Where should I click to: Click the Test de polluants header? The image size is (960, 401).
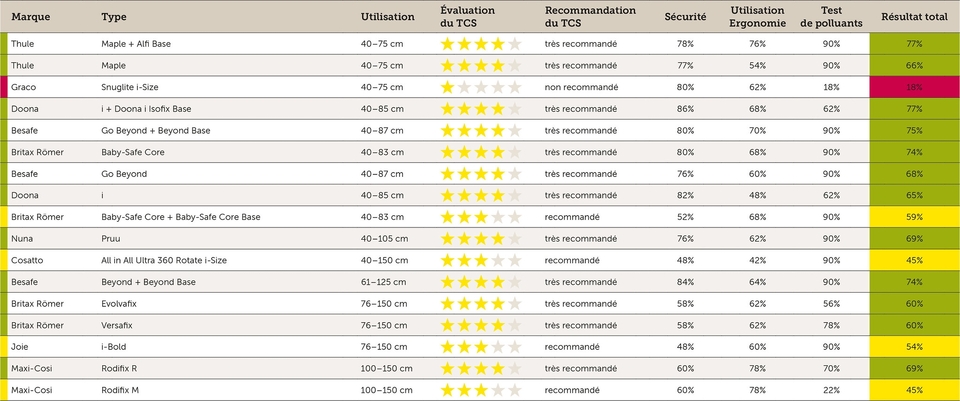pyautogui.click(x=831, y=17)
